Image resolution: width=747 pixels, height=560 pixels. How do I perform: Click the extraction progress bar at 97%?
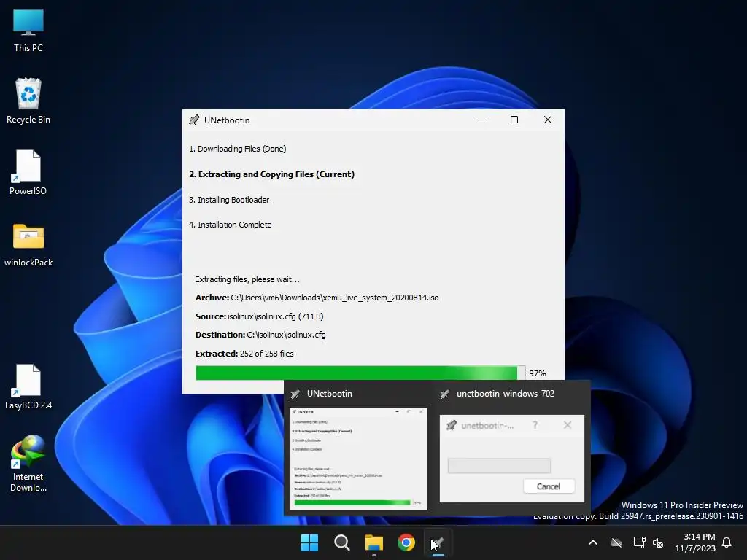click(360, 373)
